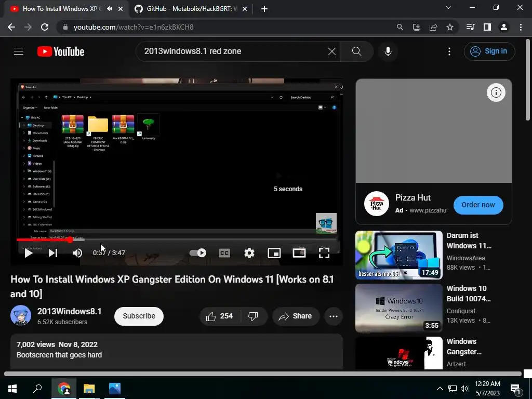This screenshot has width=532, height=399.
Task: Mute the video player volume
Action: 77,253
